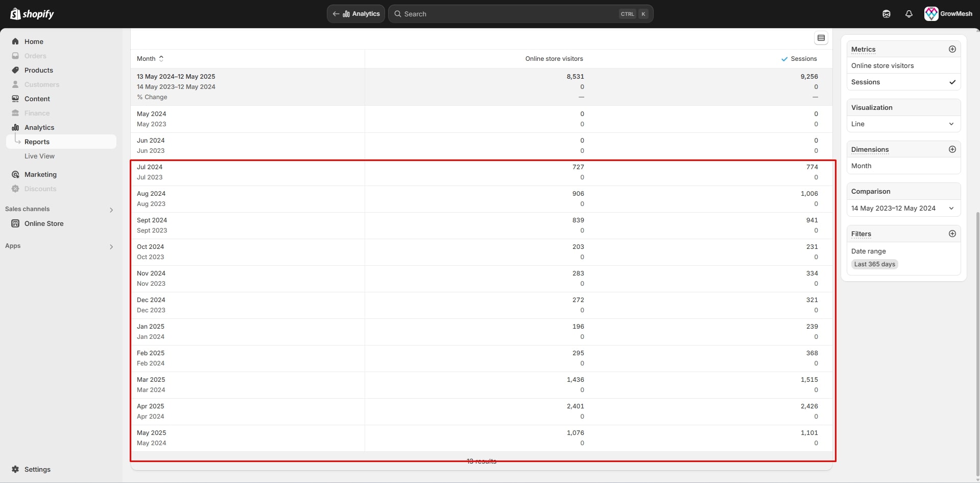Expand the Sales channels section
This screenshot has height=483, width=980.
111,210
